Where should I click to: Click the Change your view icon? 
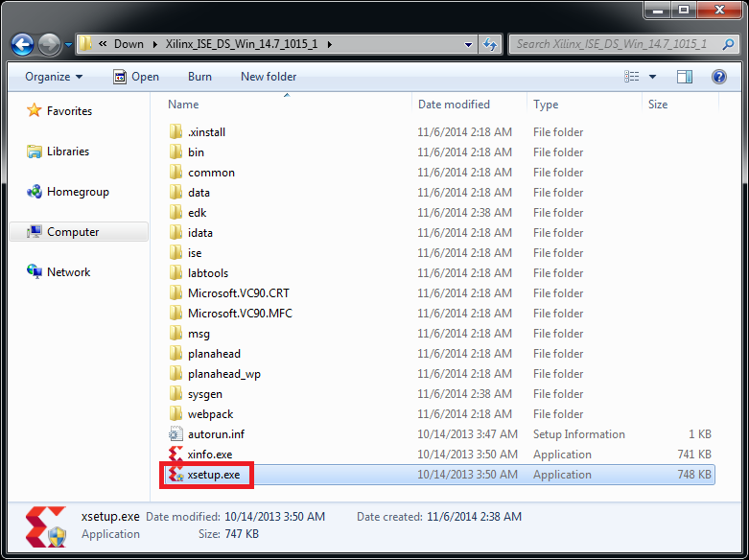pyautogui.click(x=631, y=77)
